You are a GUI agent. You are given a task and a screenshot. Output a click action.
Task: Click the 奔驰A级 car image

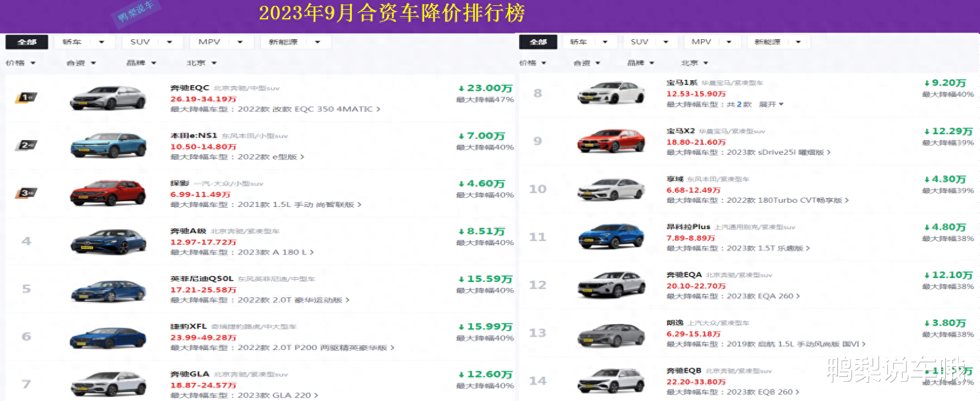(x=108, y=241)
